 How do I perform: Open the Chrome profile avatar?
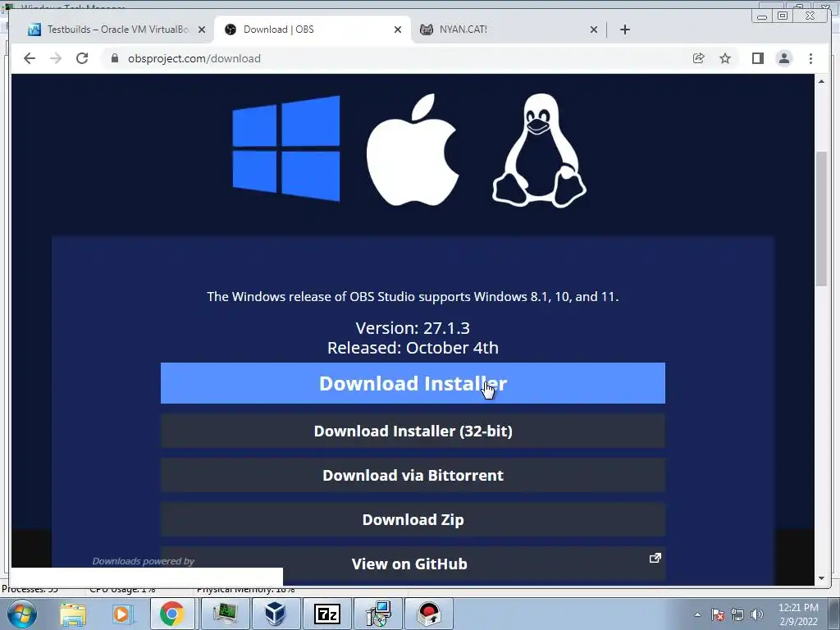click(x=783, y=58)
